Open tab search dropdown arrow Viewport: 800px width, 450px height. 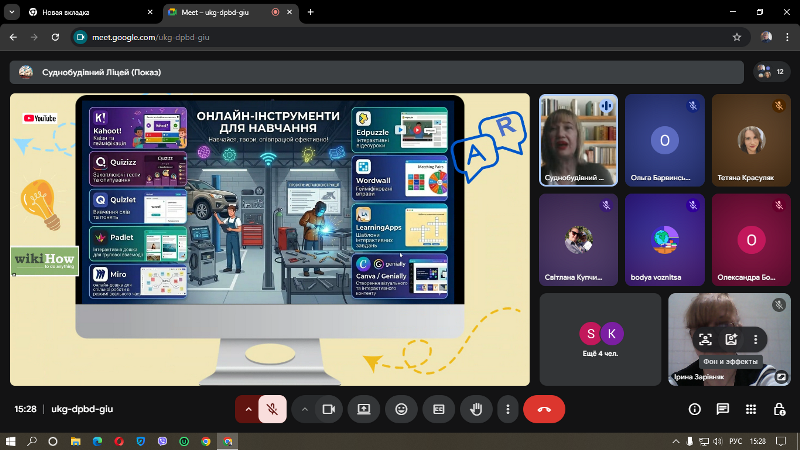(x=12, y=12)
